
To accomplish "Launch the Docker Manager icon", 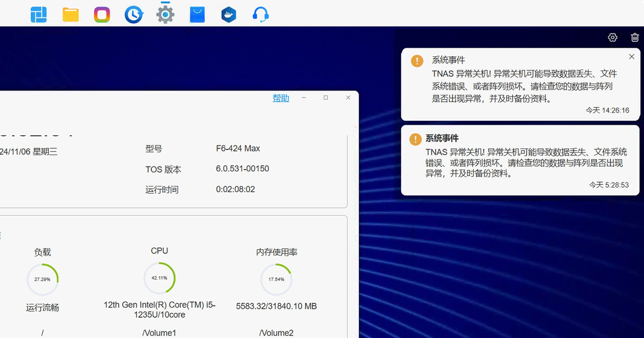I will point(228,15).
